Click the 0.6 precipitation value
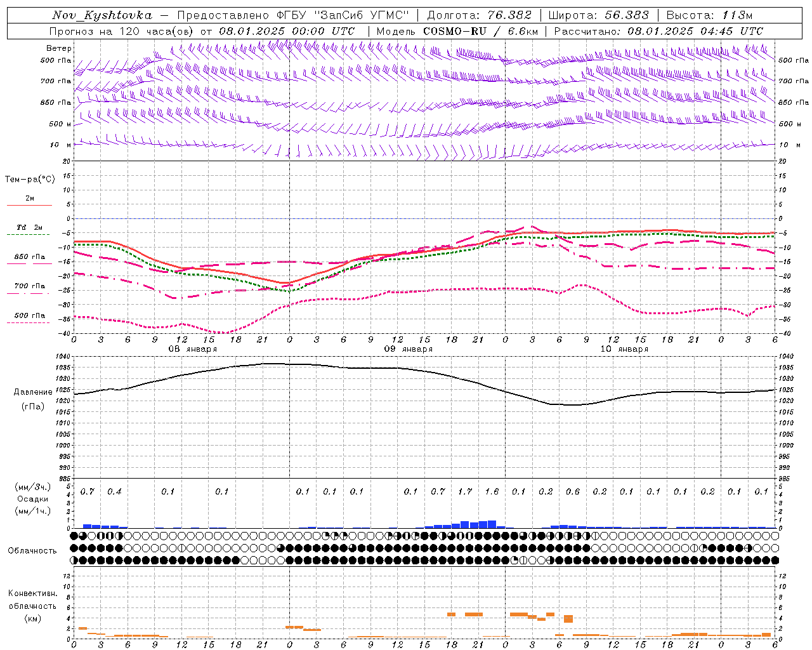 pos(573,491)
